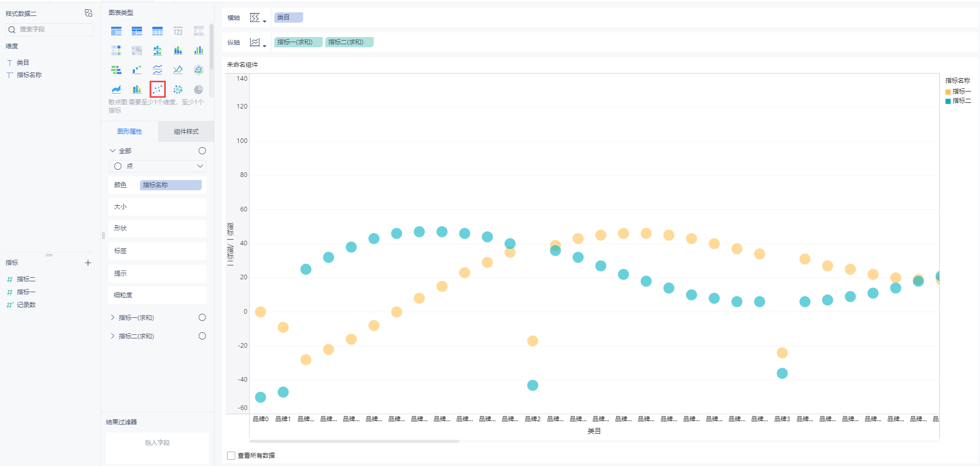Click the add indicator plus icon
Screen dimensions: 980x466
88,263
